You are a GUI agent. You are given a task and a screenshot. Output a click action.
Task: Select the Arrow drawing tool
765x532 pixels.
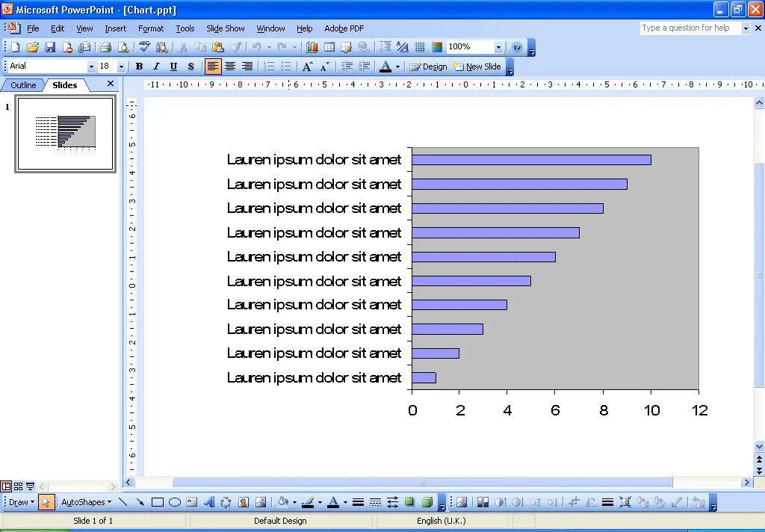(x=140, y=502)
